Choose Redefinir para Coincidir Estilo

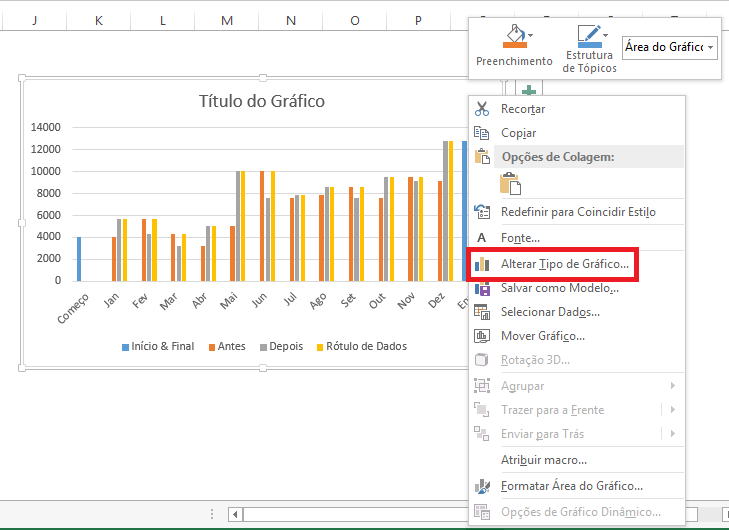pyautogui.click(x=577, y=212)
